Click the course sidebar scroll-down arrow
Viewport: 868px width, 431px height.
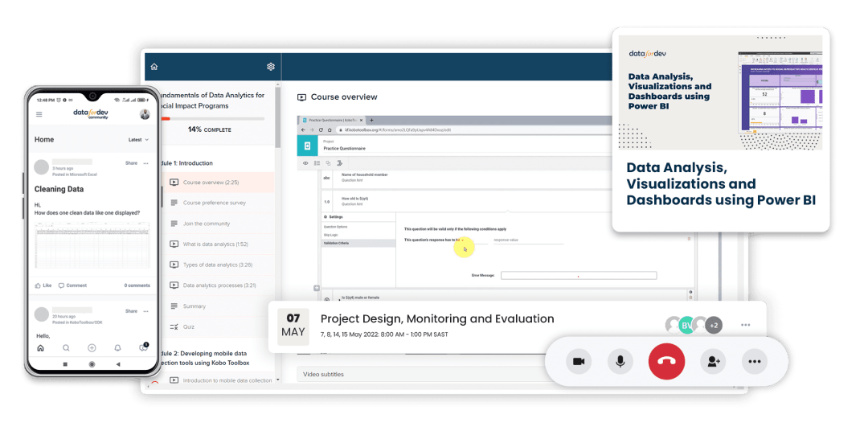(x=278, y=380)
